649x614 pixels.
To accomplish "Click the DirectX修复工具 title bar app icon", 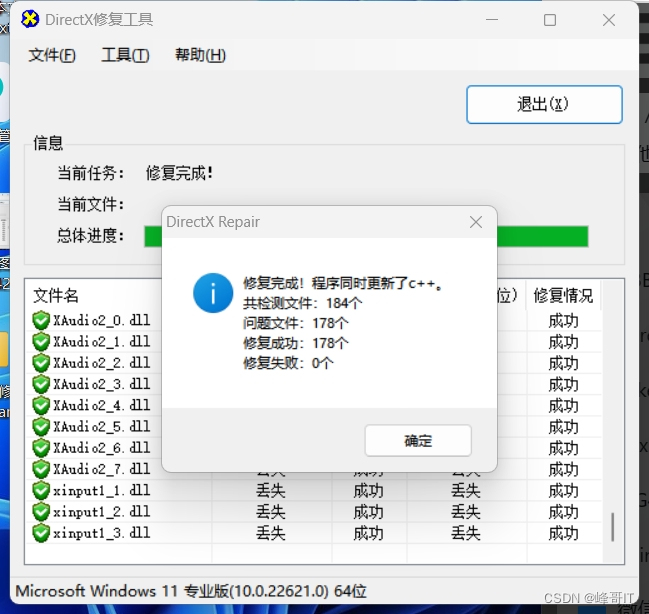I will point(30,19).
